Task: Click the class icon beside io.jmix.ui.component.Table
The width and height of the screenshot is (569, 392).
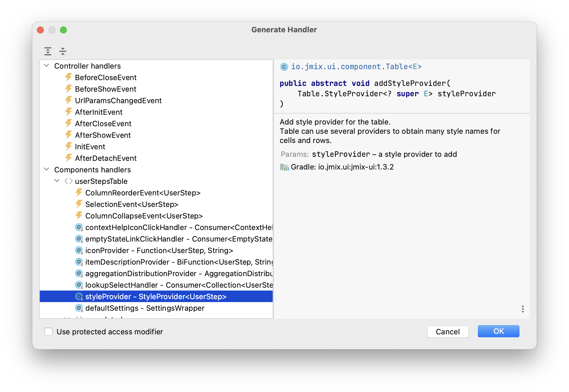Action: [284, 67]
